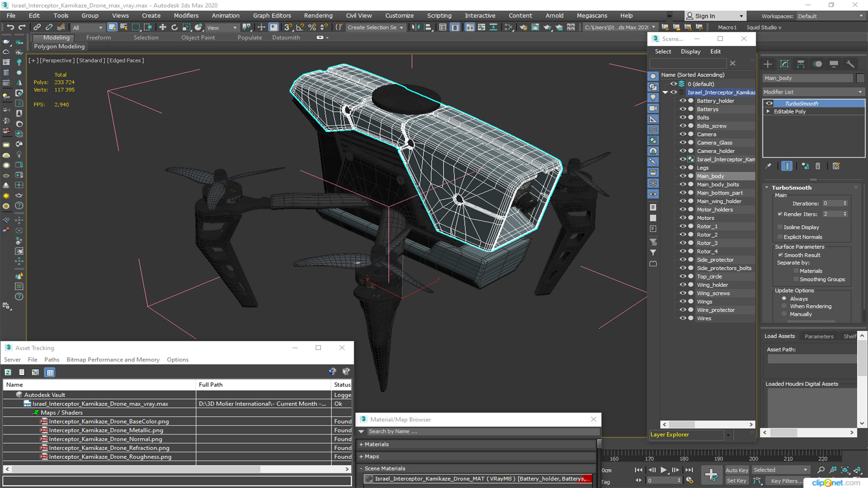Click Make Unique icon in modifier stack
868x488 pixels.
805,166
